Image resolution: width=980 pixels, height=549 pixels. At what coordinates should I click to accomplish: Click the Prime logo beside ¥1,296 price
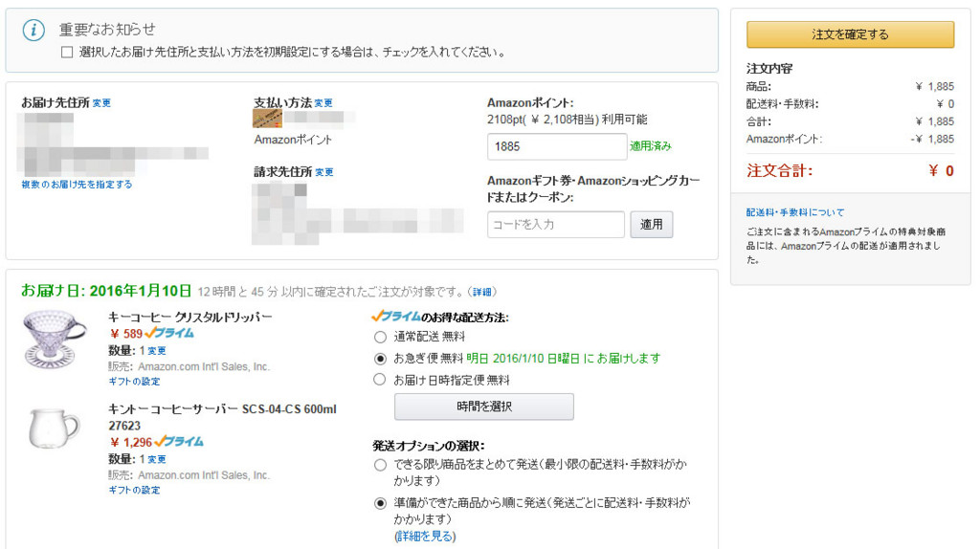(x=179, y=442)
